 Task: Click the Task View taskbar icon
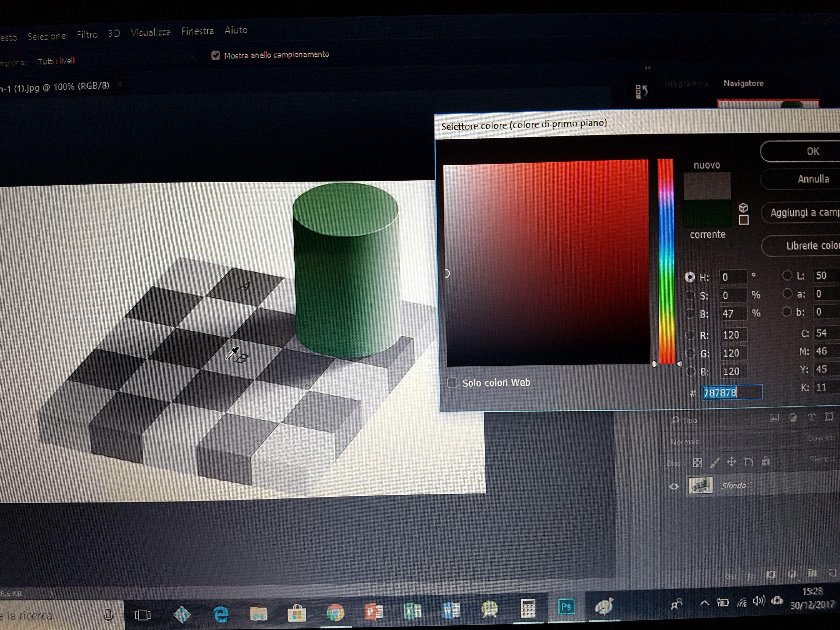click(143, 615)
